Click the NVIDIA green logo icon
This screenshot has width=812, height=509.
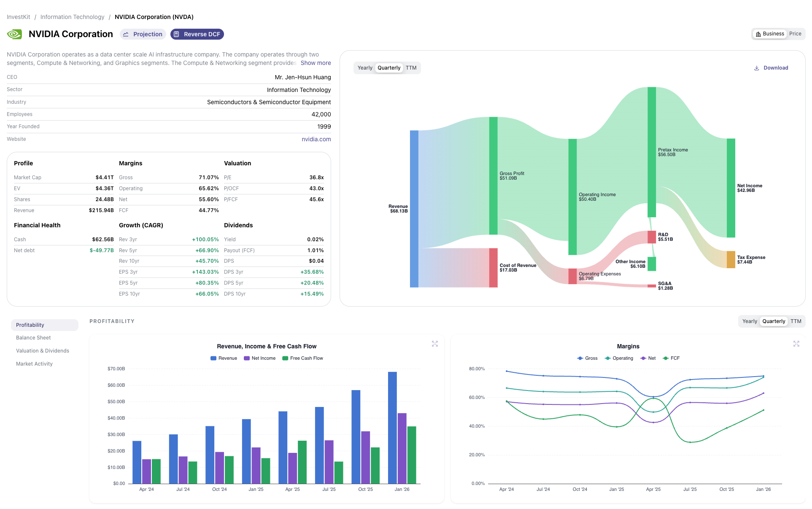pos(14,34)
